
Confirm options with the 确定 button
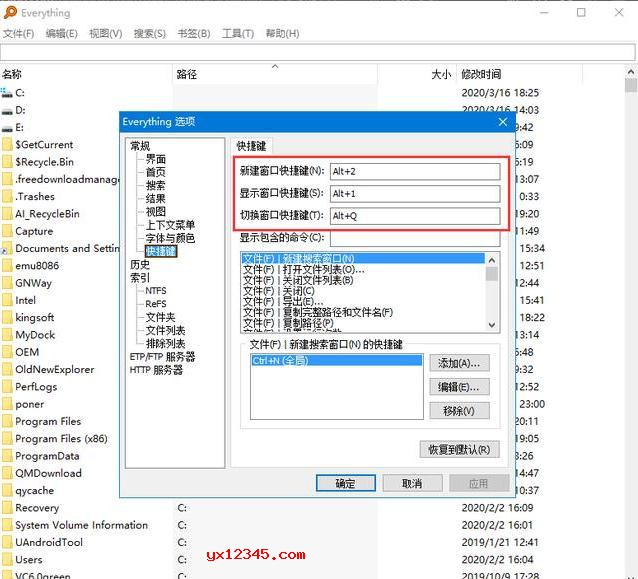[x=345, y=483]
